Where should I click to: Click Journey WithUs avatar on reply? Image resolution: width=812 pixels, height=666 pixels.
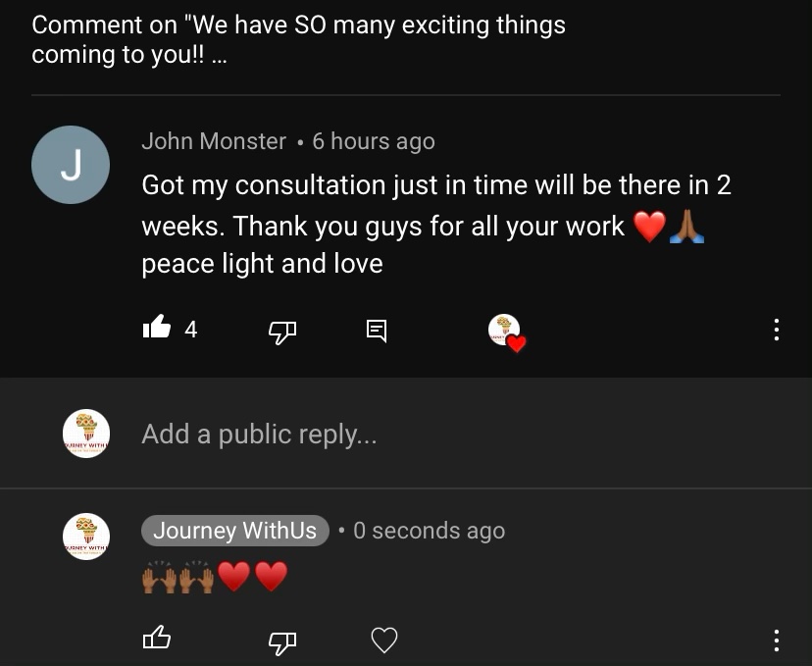pos(86,537)
